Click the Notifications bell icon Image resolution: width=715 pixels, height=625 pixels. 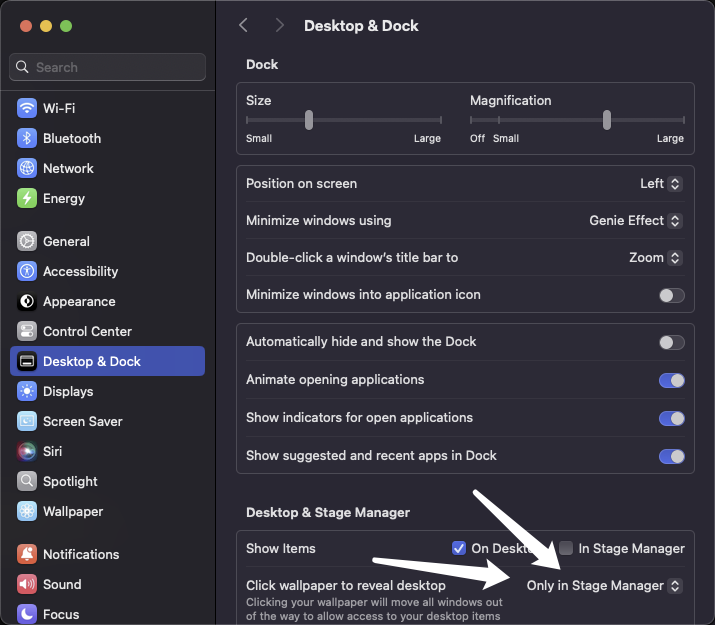pos(27,554)
